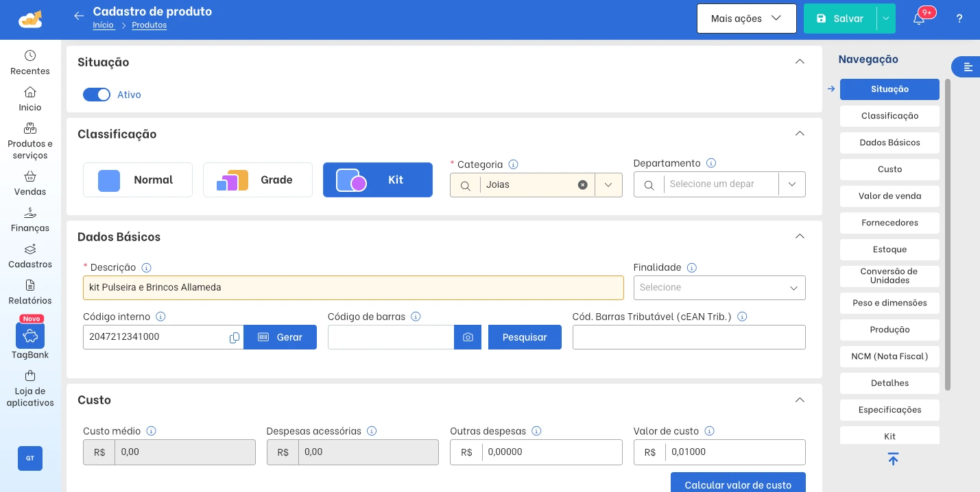Collapse the Situação section
Screen dimensions: 980x492
click(800, 62)
